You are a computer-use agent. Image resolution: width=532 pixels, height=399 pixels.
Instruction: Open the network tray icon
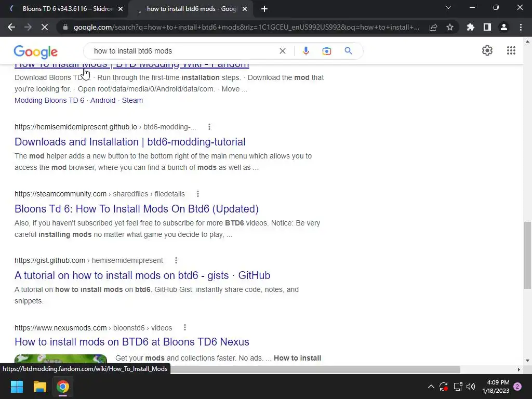point(458,387)
